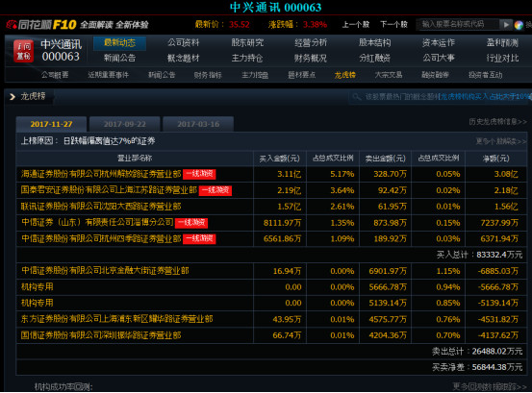Viewport: 532px width, 393px height.
Task: Open the 行业对比 menu
Action: tap(502, 58)
